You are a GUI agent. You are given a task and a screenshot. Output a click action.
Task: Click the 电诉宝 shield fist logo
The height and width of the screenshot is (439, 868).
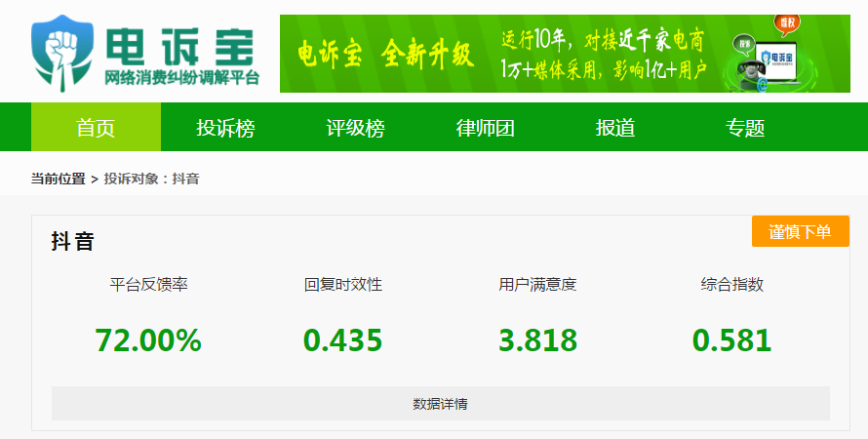coord(62,53)
